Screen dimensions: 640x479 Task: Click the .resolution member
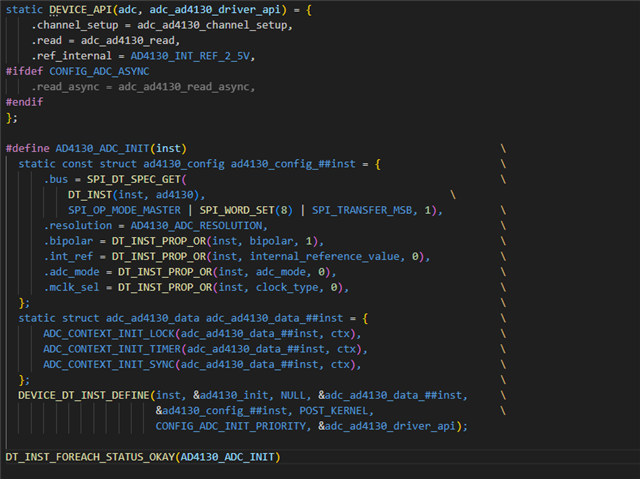78,226
